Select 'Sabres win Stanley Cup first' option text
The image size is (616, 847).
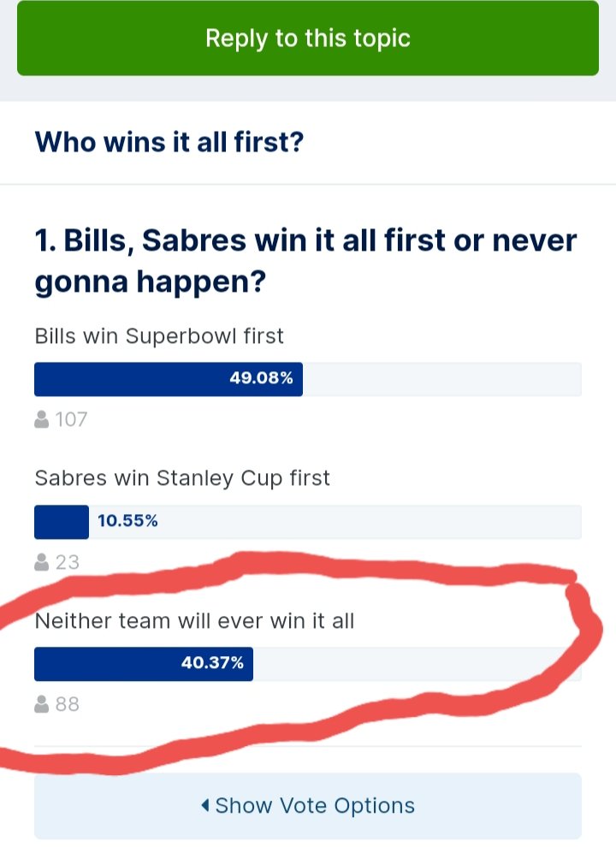click(x=182, y=478)
